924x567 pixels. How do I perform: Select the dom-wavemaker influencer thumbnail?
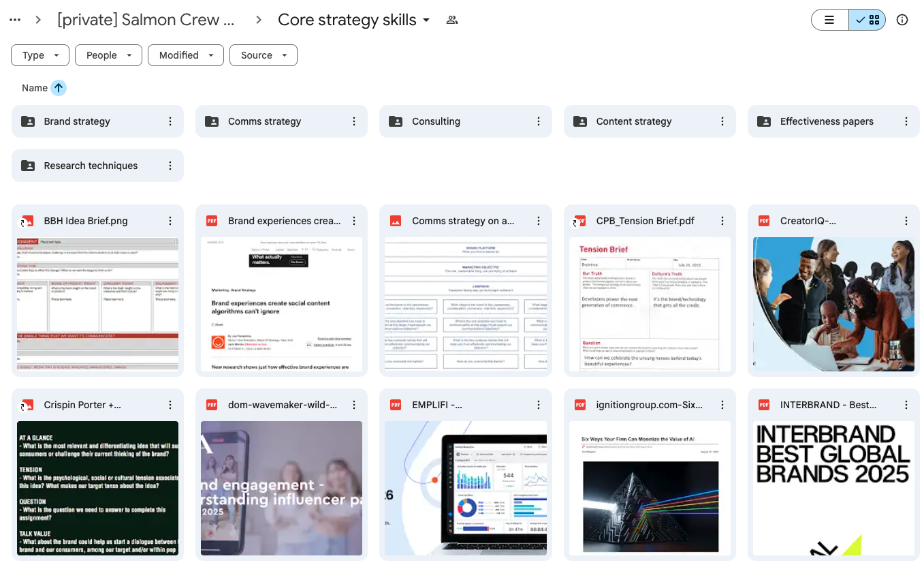click(281, 488)
